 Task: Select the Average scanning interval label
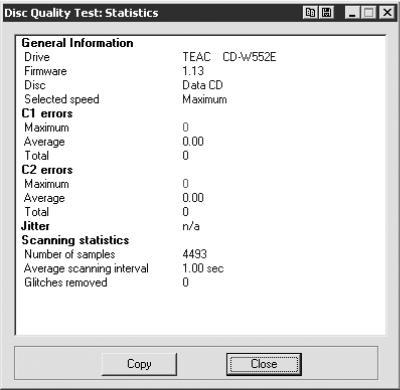coord(86,269)
